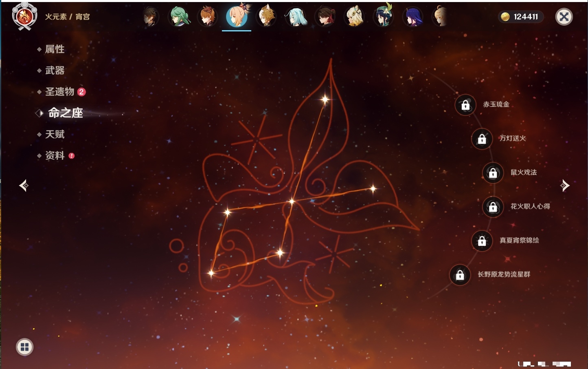The height and width of the screenshot is (369, 588).
Task: Close the character screen with X
Action: coord(564,17)
